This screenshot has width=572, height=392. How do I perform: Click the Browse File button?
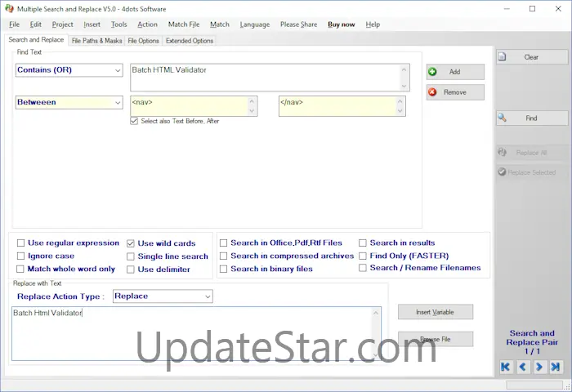(436, 339)
